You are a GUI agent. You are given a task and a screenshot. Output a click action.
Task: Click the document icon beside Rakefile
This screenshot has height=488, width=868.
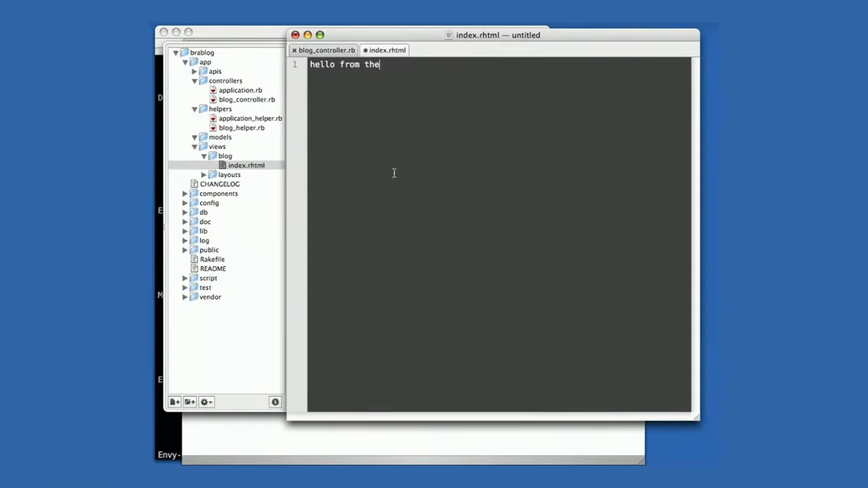click(x=195, y=259)
